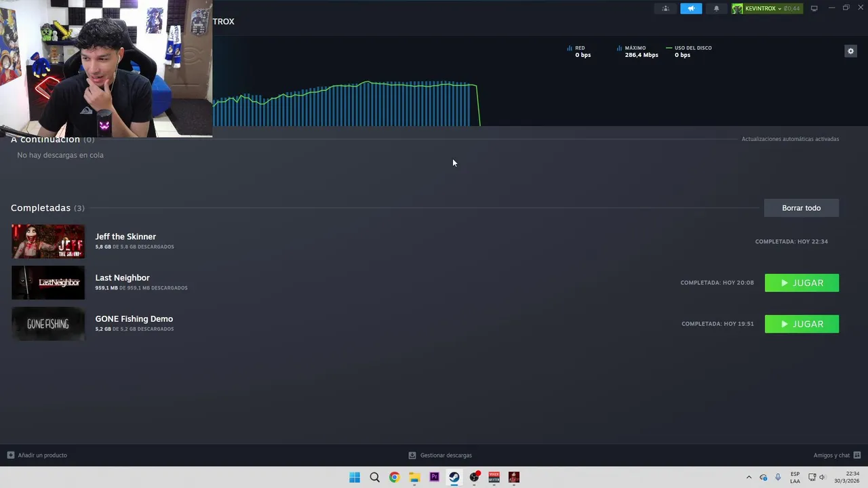
Task: Open Amigos y chat
Action: [x=837, y=455]
